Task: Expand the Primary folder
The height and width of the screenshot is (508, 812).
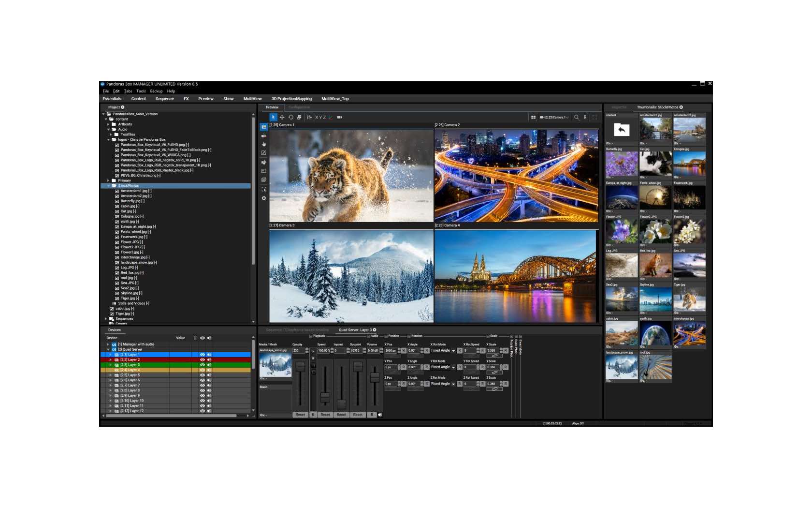Action: [x=108, y=180]
